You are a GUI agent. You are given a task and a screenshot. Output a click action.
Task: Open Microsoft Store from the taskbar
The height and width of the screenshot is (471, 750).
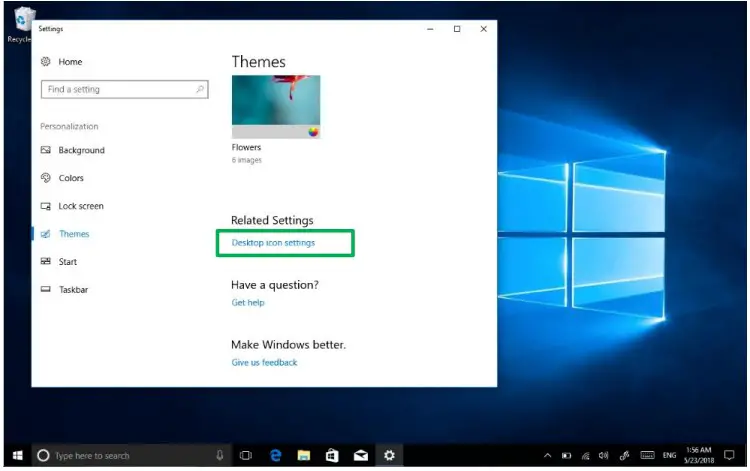pyautogui.click(x=332, y=456)
